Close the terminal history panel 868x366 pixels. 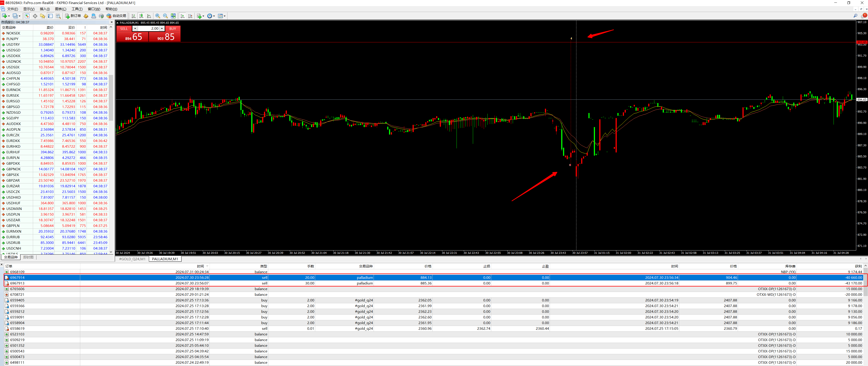click(x=2, y=265)
